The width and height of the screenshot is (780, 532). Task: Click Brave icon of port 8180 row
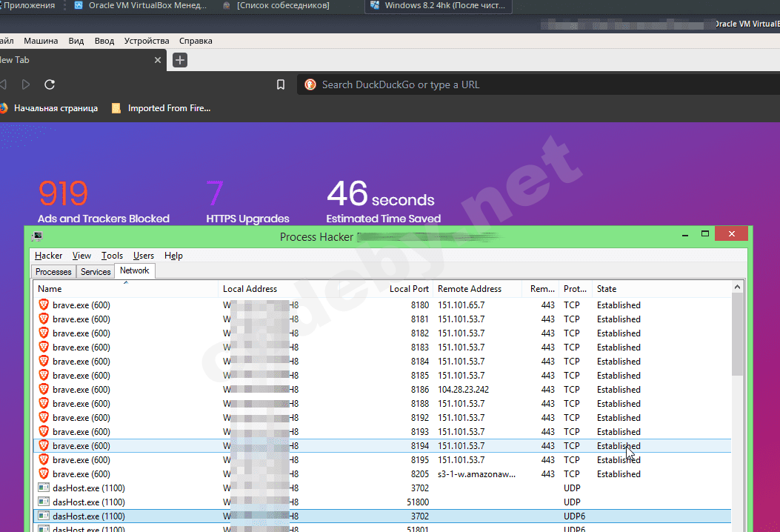point(44,305)
